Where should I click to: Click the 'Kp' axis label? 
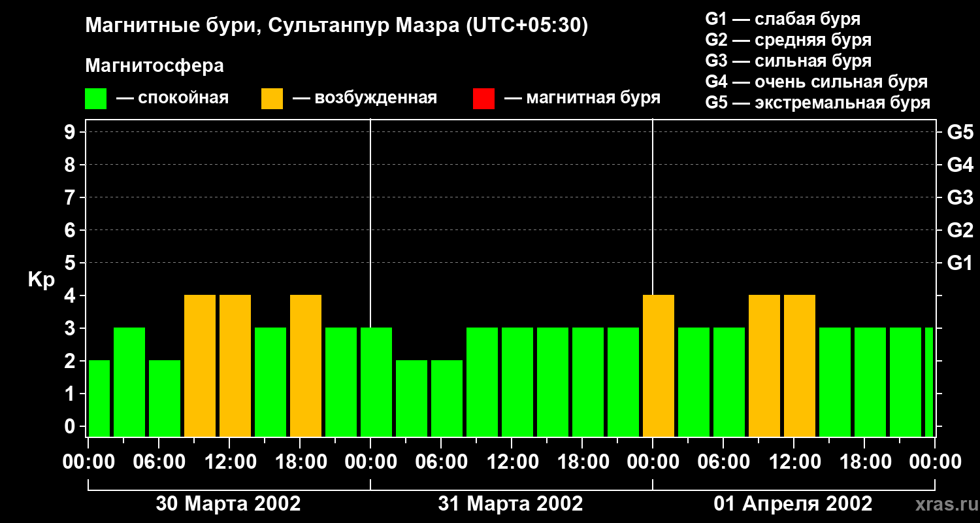point(41,280)
